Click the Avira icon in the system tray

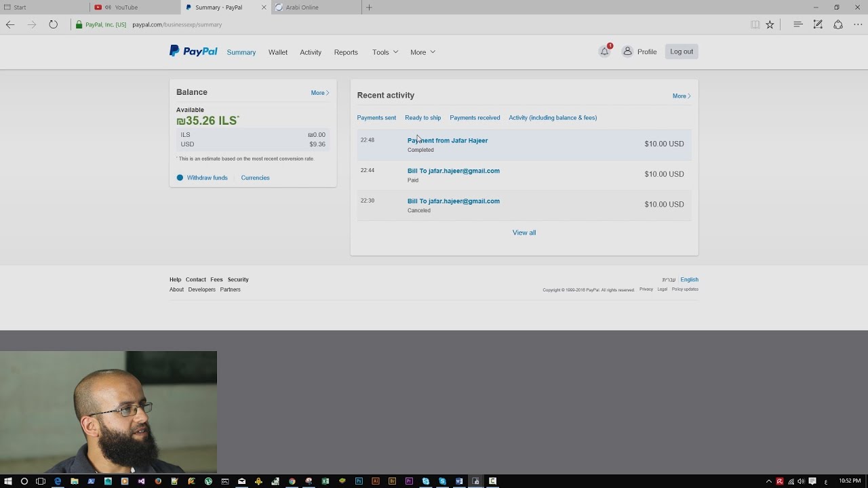tap(780, 481)
